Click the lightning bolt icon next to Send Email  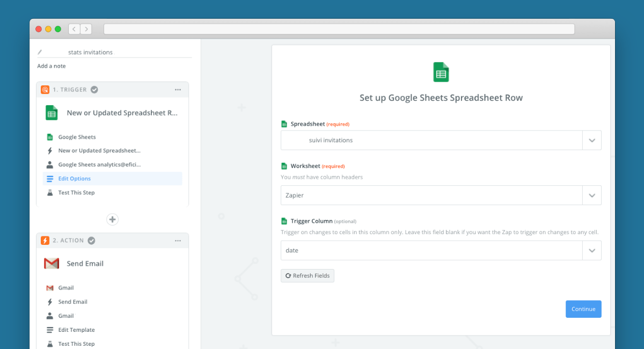tap(50, 302)
